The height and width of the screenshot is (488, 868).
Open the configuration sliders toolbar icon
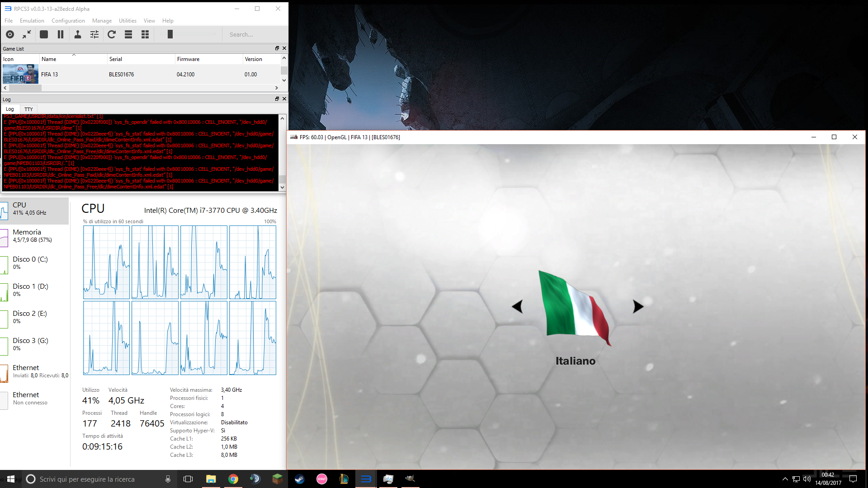94,34
